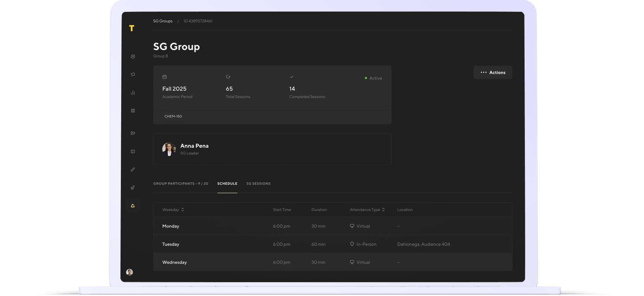
Task: Click the checkmark icon above Completed Sessions
Action: tap(292, 77)
